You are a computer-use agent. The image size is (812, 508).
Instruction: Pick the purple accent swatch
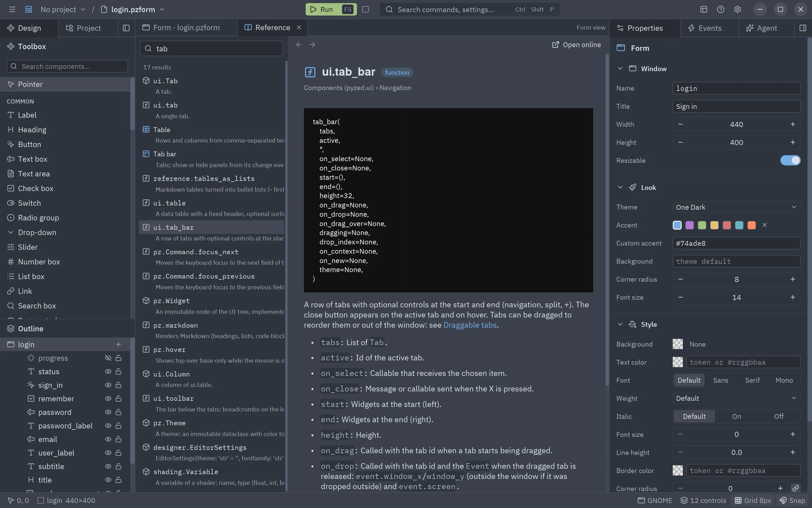[690, 225]
